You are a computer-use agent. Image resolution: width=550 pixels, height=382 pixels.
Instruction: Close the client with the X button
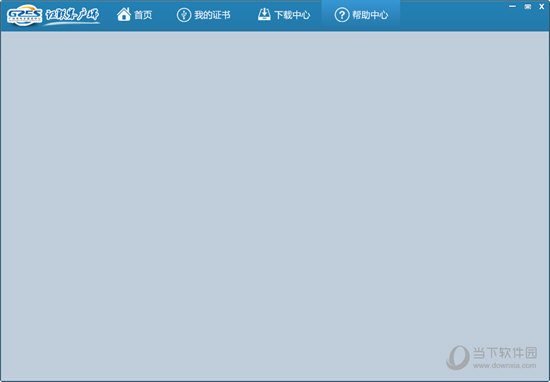click(x=542, y=6)
